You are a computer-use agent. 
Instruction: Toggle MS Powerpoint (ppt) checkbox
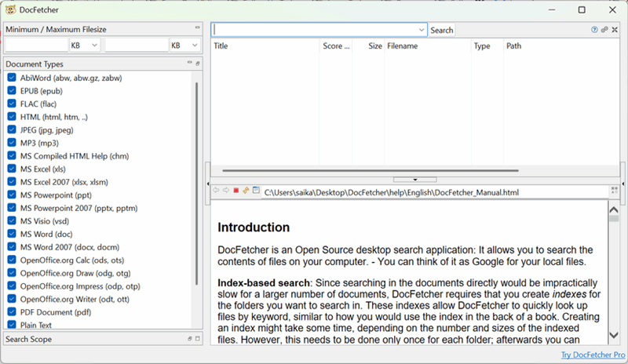pyautogui.click(x=12, y=195)
